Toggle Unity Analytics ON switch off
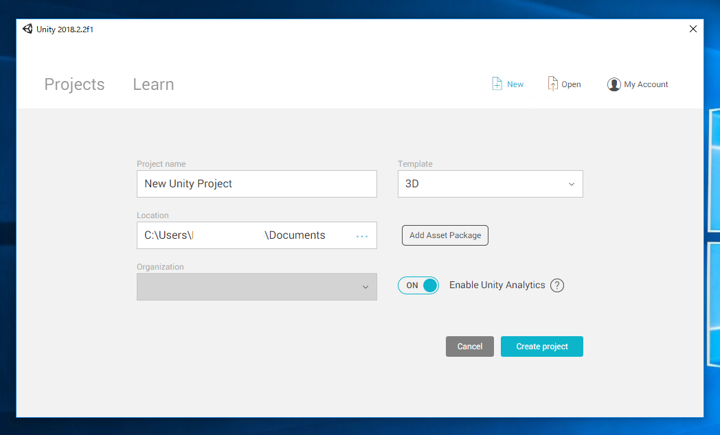 point(418,285)
